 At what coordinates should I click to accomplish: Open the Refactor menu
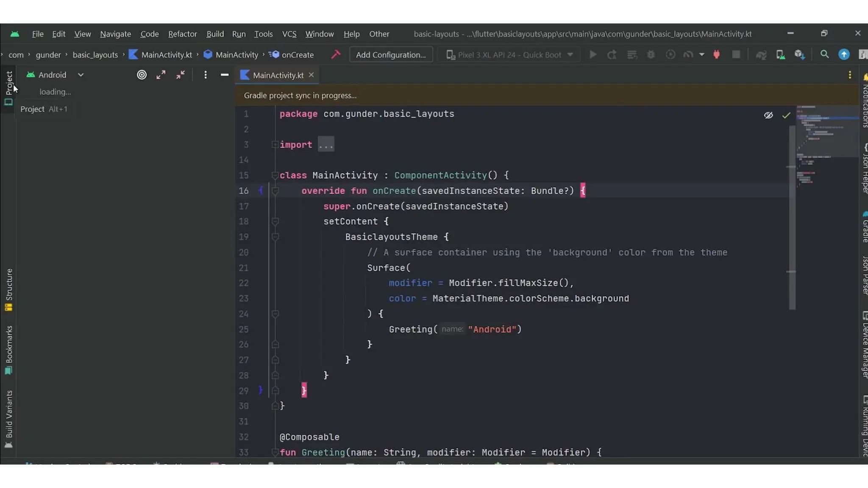182,34
